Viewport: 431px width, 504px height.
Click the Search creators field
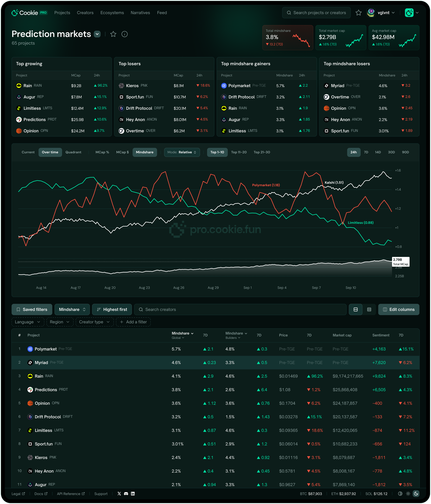pyautogui.click(x=240, y=310)
